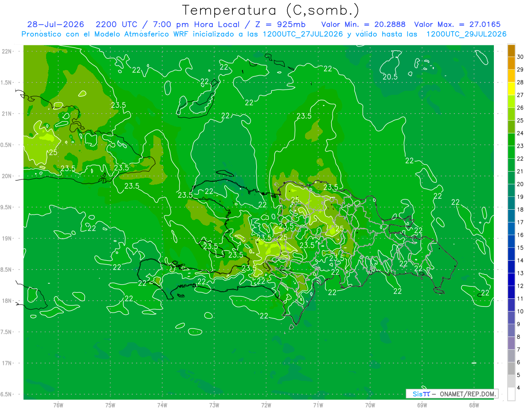Select legend value 7 on color bar
The width and height of the screenshot is (532, 411).
(x=520, y=350)
